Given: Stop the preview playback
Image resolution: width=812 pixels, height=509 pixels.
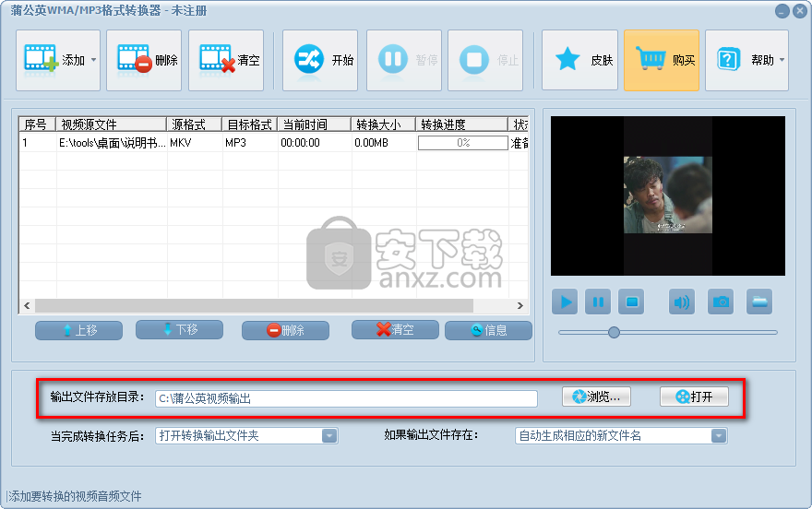Looking at the screenshot, I should pos(631,302).
